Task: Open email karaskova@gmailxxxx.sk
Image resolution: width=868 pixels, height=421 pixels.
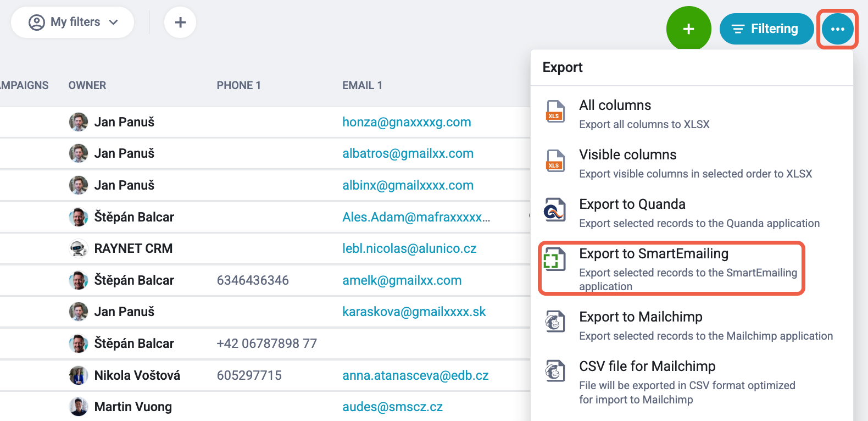Action: [x=414, y=312]
